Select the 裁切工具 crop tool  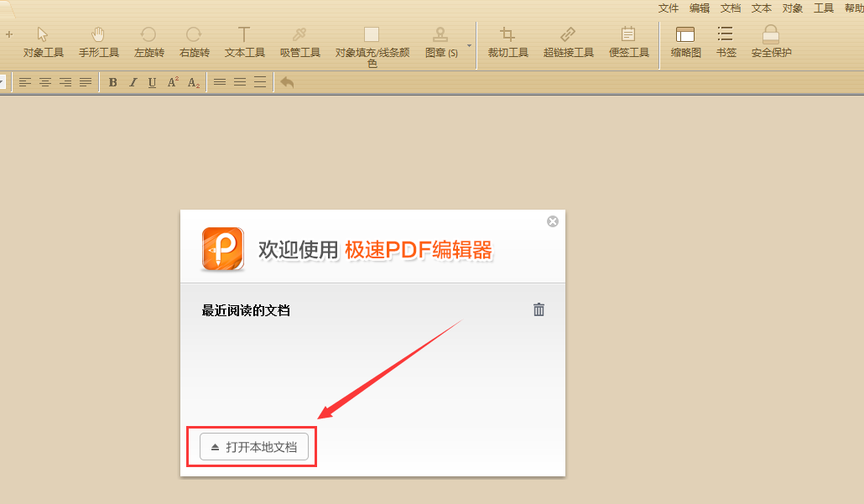pyautogui.click(x=507, y=43)
